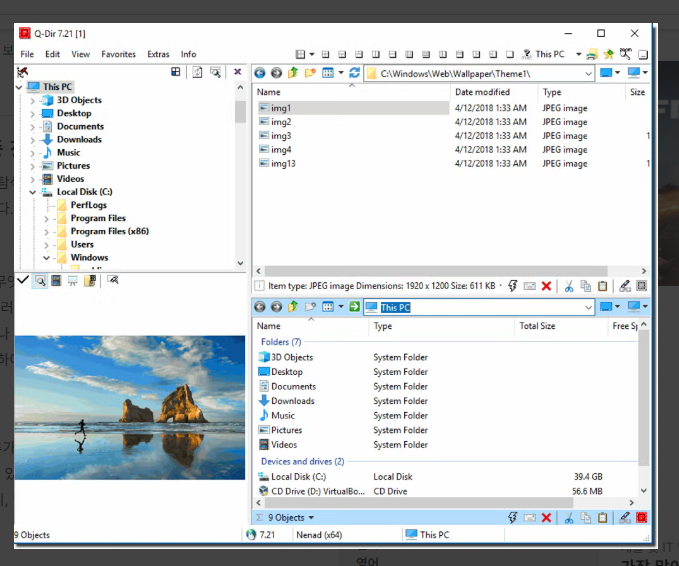This screenshot has height=566, width=679.
Task: Select the first pane layout button in the layout toolbar
Action: coord(300,54)
